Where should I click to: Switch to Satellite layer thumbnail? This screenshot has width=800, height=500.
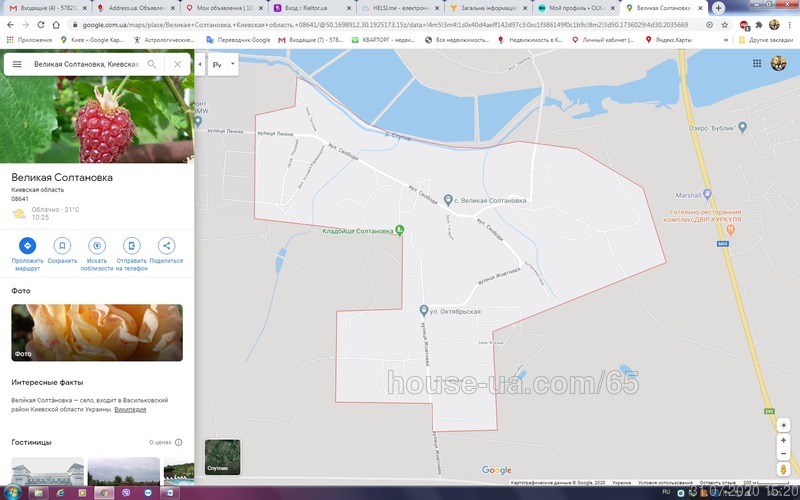pyautogui.click(x=222, y=457)
